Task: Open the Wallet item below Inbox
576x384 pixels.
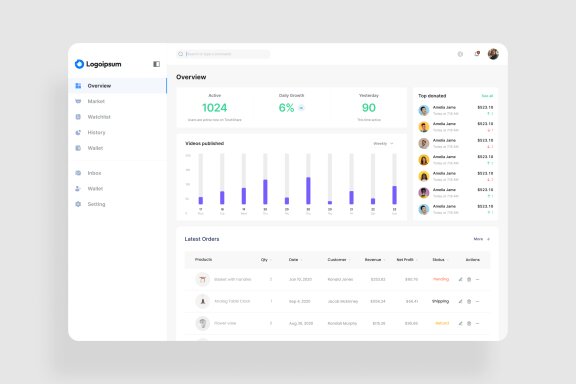Action: 118,189
